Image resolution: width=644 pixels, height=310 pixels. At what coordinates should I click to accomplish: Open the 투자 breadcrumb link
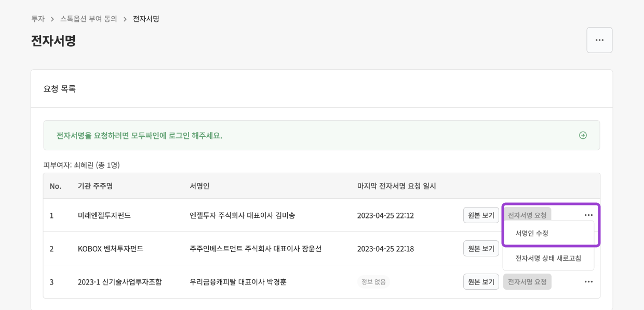point(38,18)
